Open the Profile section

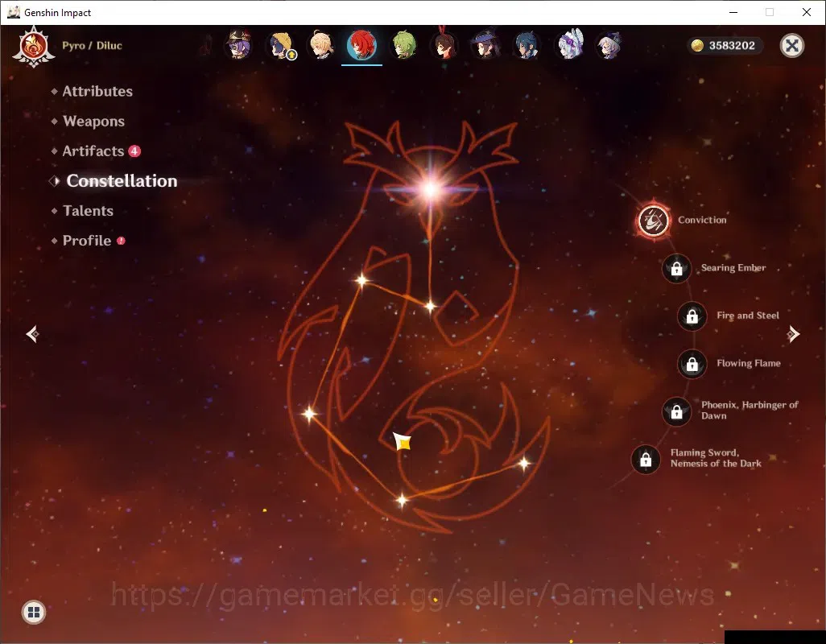tap(87, 241)
